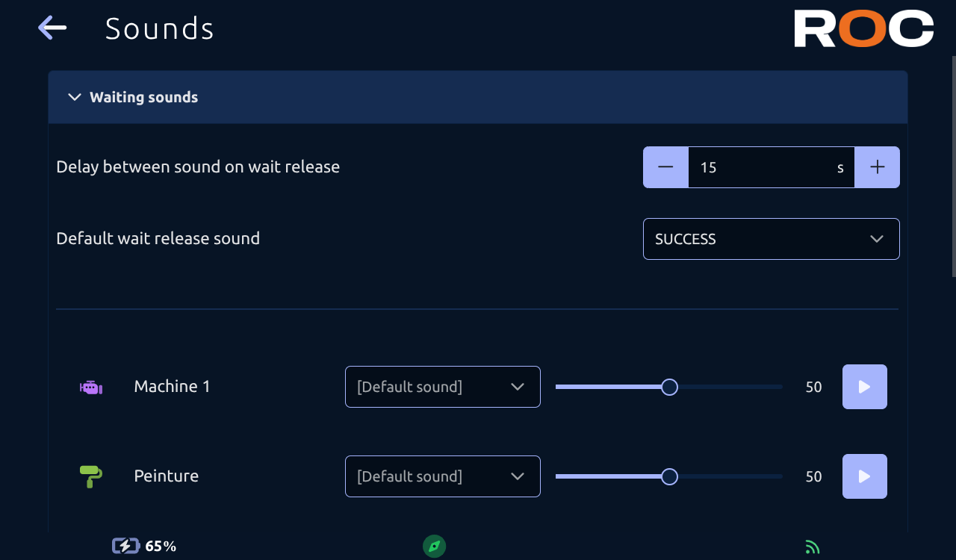Viewport: 956px width, 560px height.
Task: Open Machine 1 sound selection dropdown
Action: click(x=443, y=387)
